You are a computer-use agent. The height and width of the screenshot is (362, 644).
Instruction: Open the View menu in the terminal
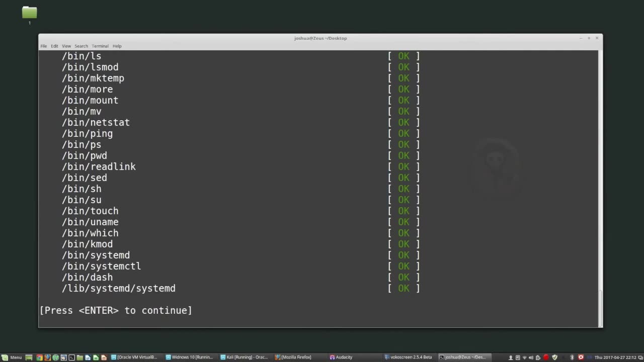[x=66, y=46]
